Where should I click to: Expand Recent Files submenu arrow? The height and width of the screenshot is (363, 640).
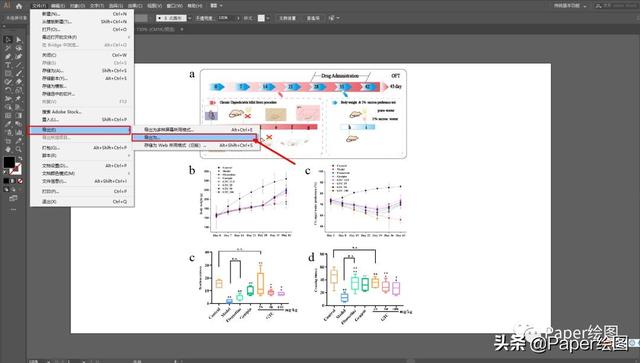tap(129, 37)
